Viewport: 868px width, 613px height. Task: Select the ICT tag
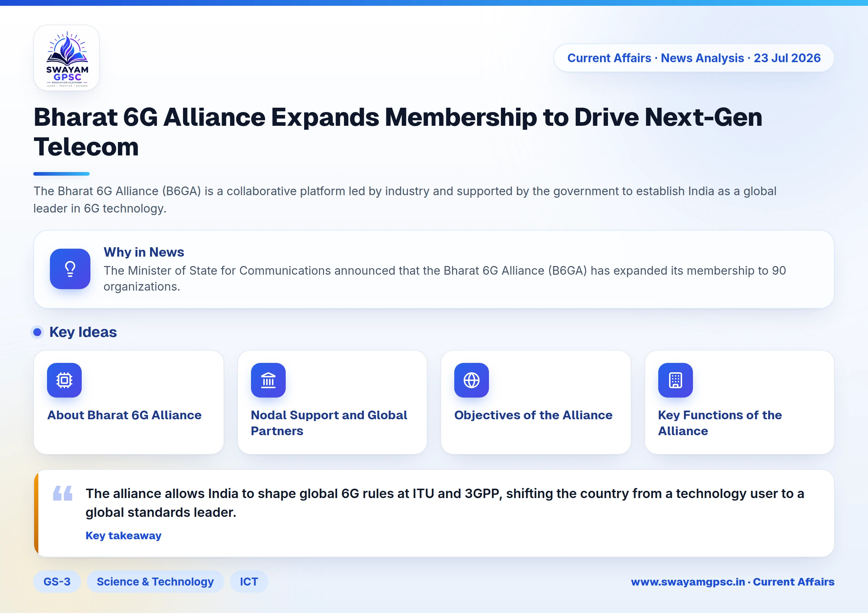click(249, 581)
